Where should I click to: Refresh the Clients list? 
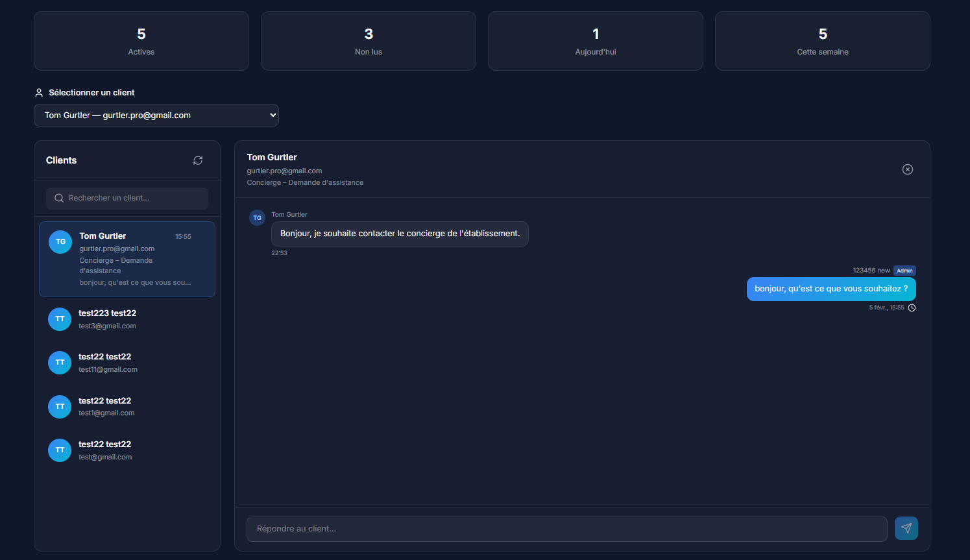pos(198,160)
